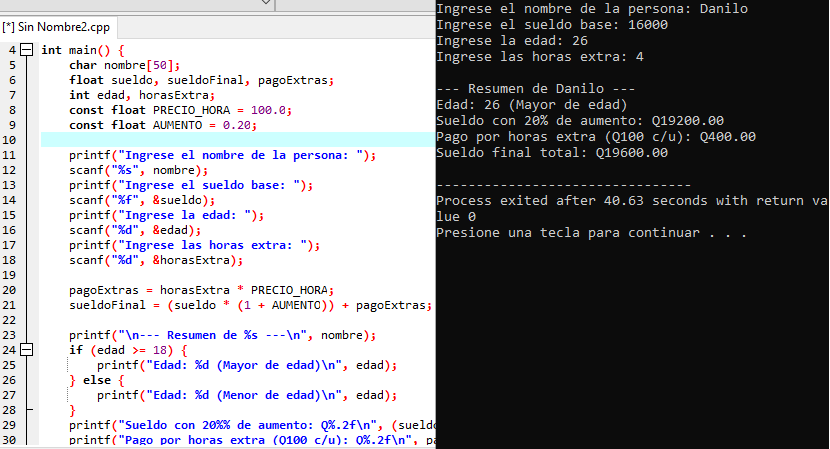Screen dimensions: 830x449
Task: Open the dropdown arrow above the editor
Action: click(x=266, y=4)
